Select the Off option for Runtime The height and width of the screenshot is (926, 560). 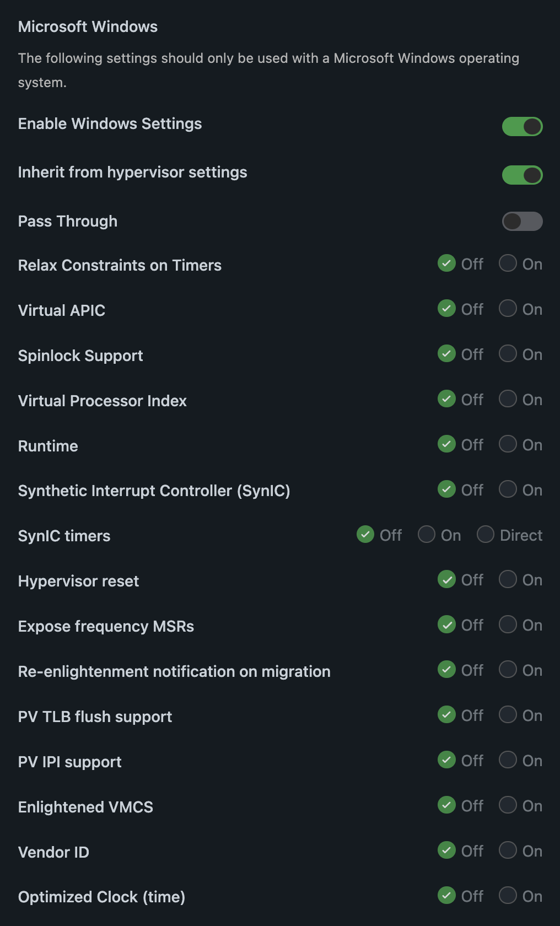pos(446,444)
